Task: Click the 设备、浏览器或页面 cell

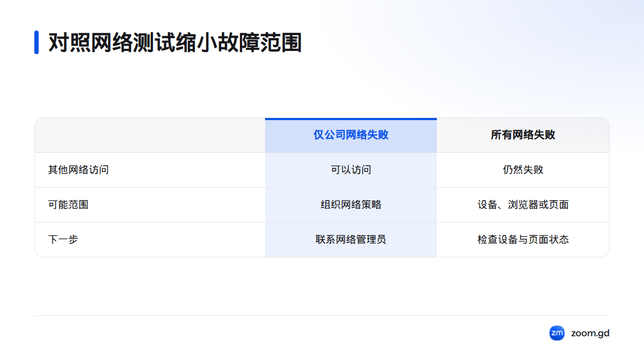Action: (523, 205)
